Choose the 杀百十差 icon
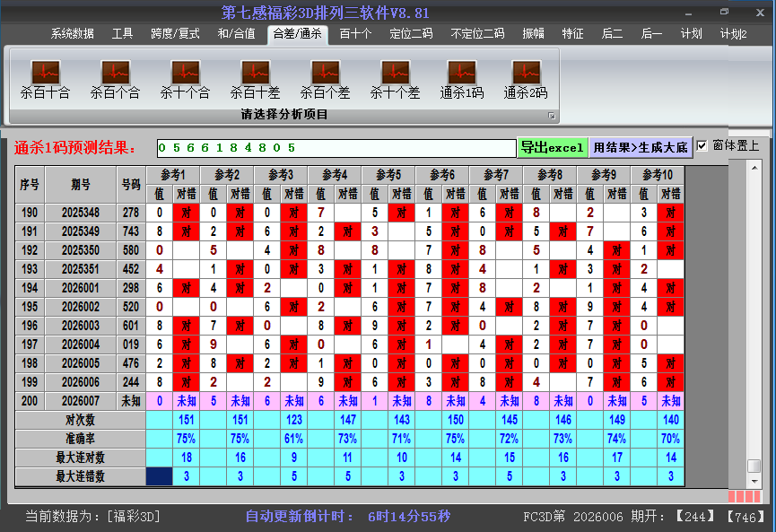This screenshot has height=532, width=776. (x=255, y=79)
